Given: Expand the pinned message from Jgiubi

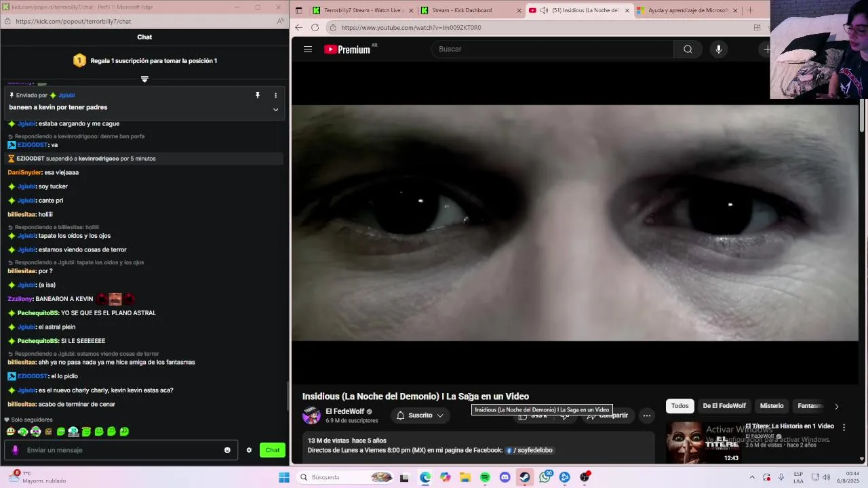Looking at the screenshot, I should click(275, 109).
